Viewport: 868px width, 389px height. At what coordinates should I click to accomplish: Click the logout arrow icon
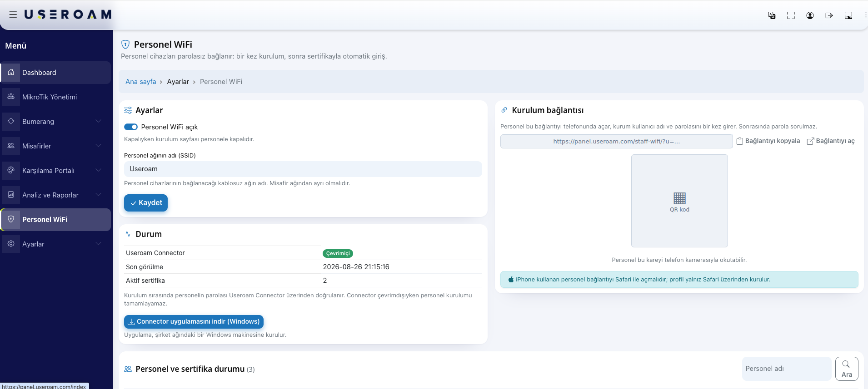click(x=829, y=15)
